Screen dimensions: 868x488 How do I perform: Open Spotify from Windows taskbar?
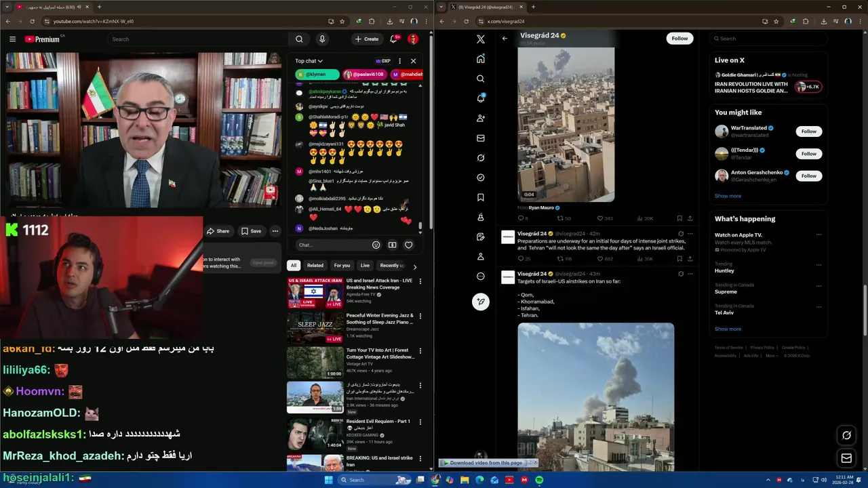539,480
